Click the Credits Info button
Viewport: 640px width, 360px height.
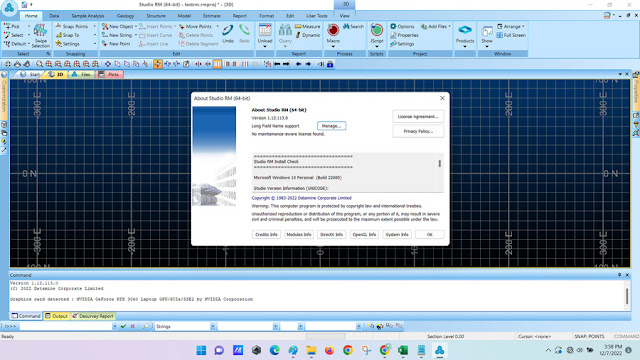(266, 234)
